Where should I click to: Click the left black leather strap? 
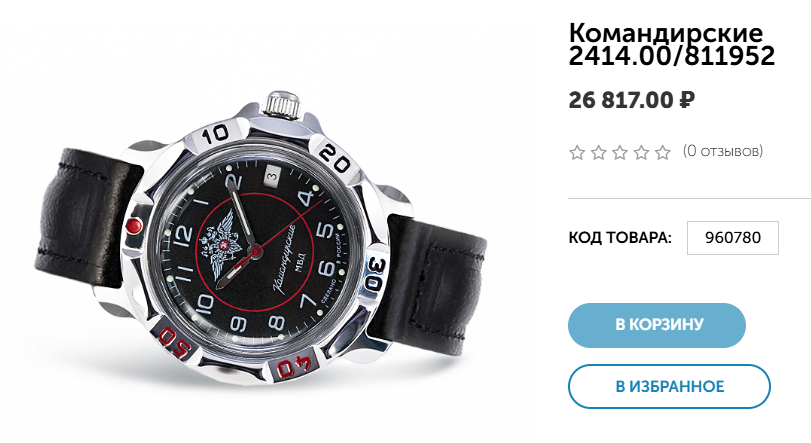coord(88,222)
